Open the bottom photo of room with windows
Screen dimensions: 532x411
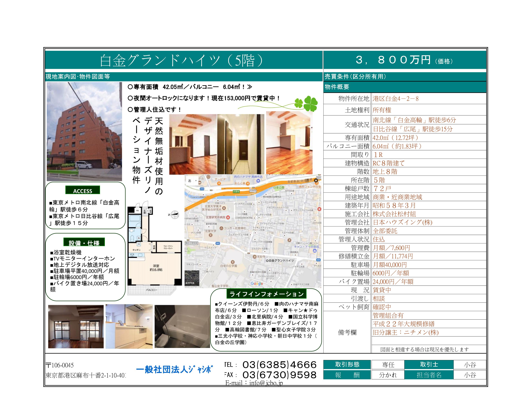[x=76, y=326]
